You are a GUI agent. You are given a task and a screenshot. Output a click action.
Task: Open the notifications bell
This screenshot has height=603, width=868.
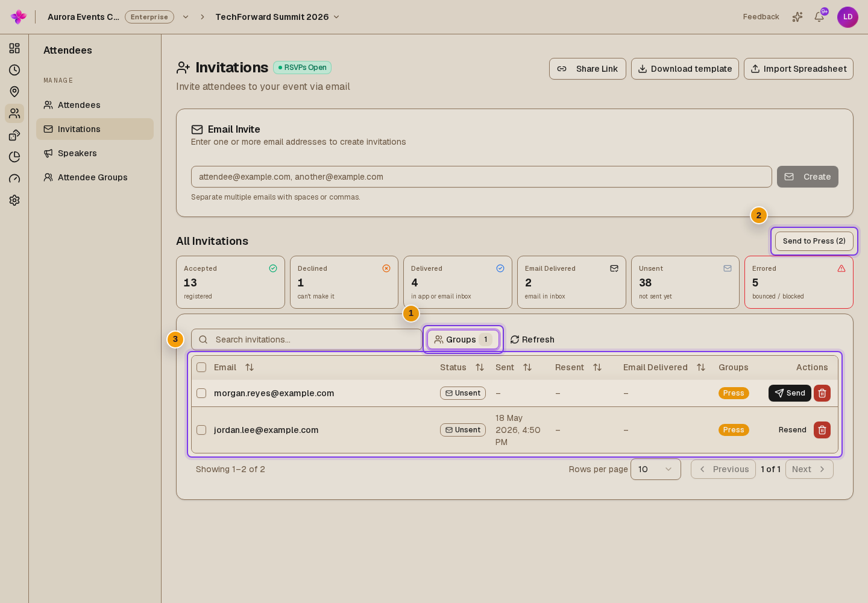point(819,17)
